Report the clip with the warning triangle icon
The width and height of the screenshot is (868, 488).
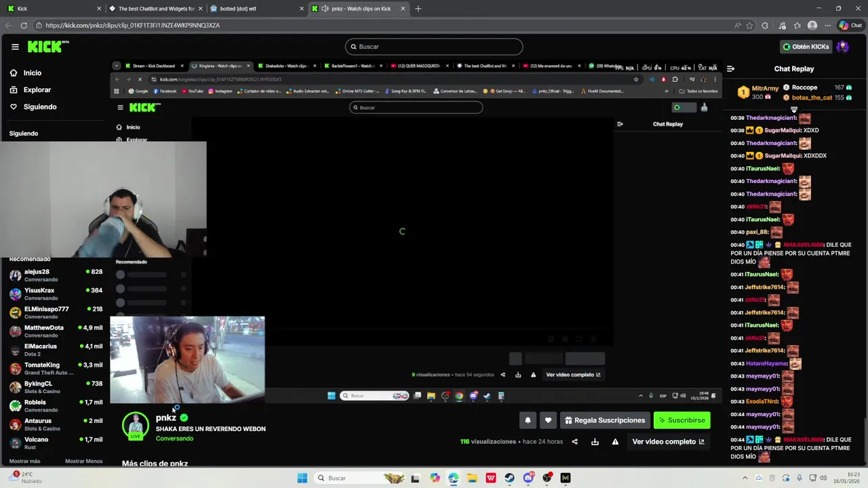(615, 442)
